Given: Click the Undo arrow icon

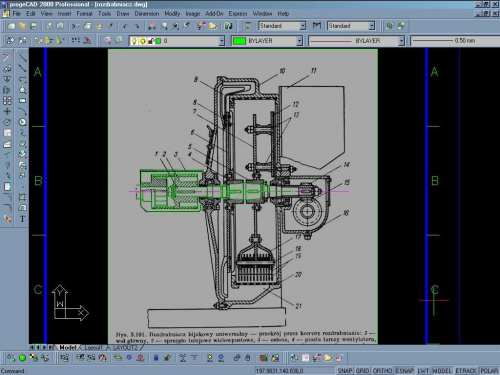Looking at the screenshot, I should [125, 26].
